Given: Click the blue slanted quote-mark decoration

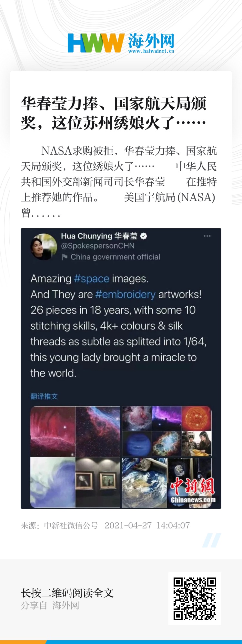Looking at the screenshot, I should (211, 540).
